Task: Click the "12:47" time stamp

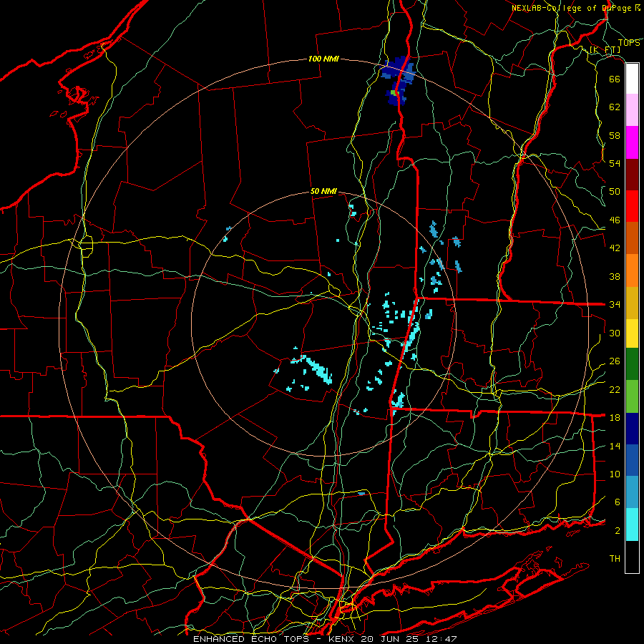Action: pyautogui.click(x=442, y=639)
